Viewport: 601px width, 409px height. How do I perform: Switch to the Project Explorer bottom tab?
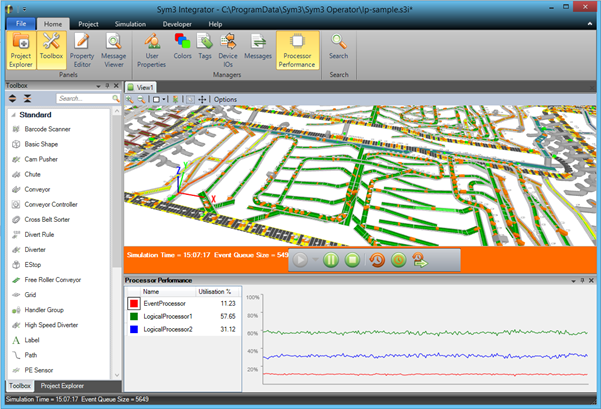click(62, 386)
